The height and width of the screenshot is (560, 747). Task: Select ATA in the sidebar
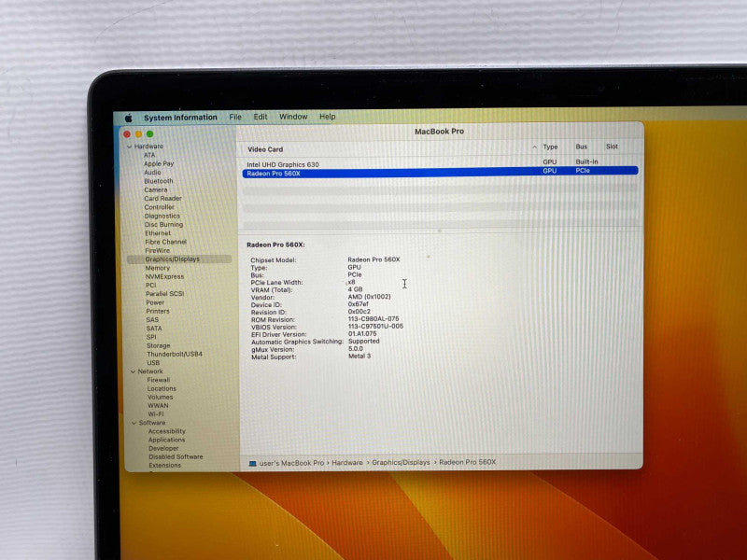(149, 155)
